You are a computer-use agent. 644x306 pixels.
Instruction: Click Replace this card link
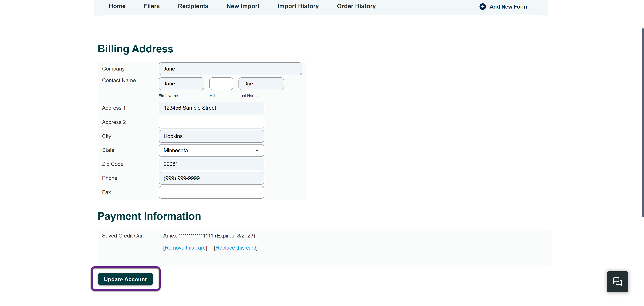[x=235, y=248]
